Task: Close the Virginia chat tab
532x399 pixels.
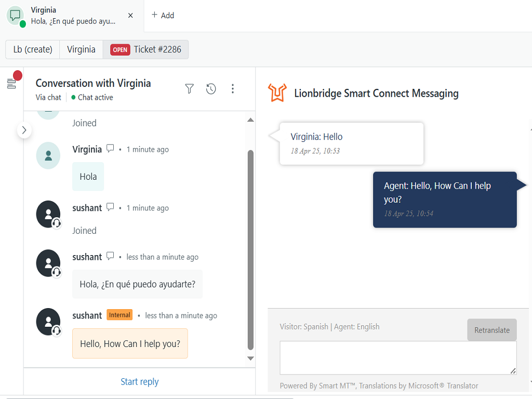Action: (x=130, y=15)
